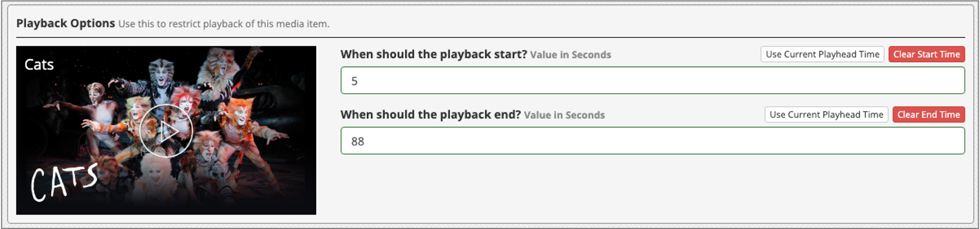The width and height of the screenshot is (980, 229).
Task: Clear End Time with the red button
Action: [x=928, y=115]
